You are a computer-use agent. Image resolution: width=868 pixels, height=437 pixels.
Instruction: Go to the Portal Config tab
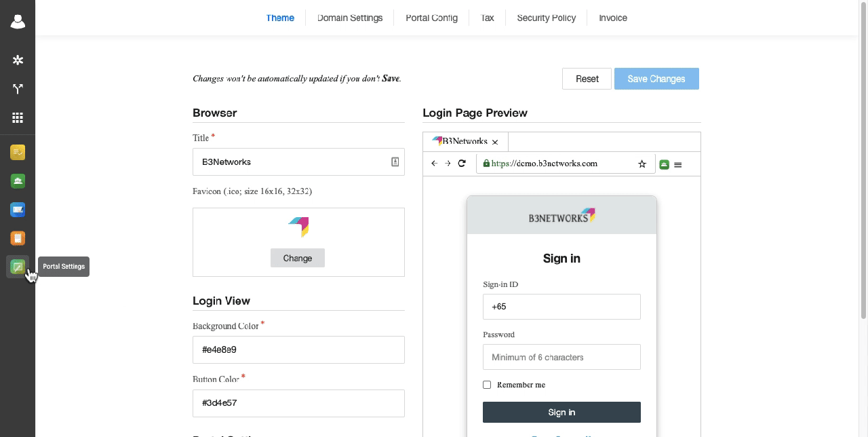click(x=431, y=18)
